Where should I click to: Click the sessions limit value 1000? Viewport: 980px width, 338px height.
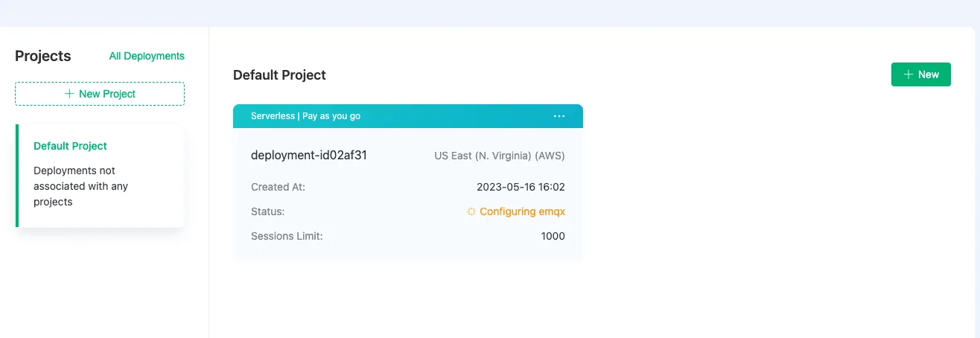[553, 236]
